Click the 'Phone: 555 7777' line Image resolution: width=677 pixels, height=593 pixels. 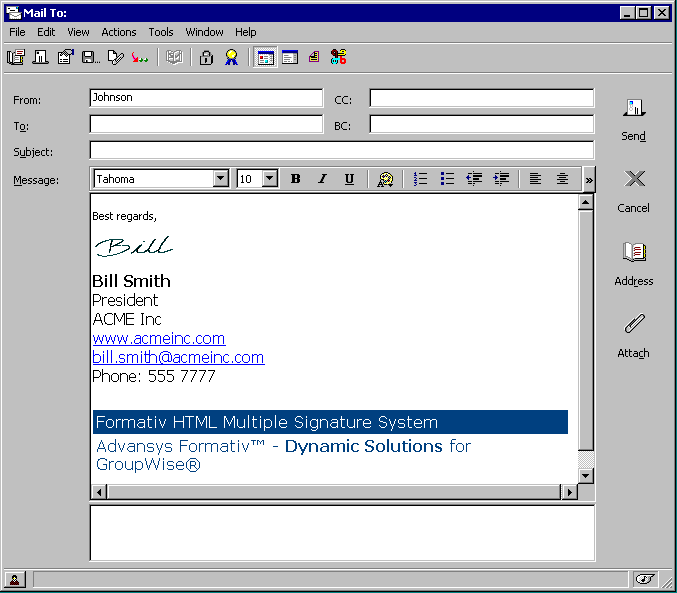click(x=154, y=376)
